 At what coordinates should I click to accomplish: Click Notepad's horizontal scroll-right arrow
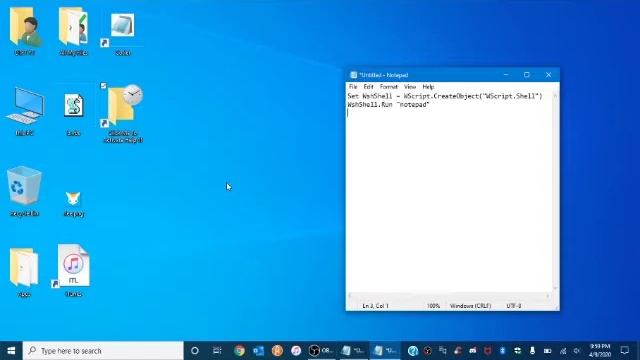click(548, 296)
